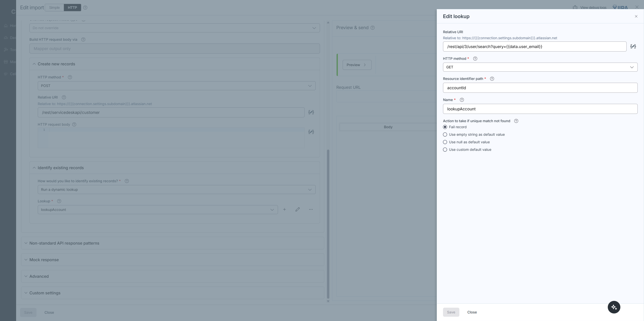644x321 pixels.
Task: Click help icon for unique match action
Action: click(x=516, y=121)
